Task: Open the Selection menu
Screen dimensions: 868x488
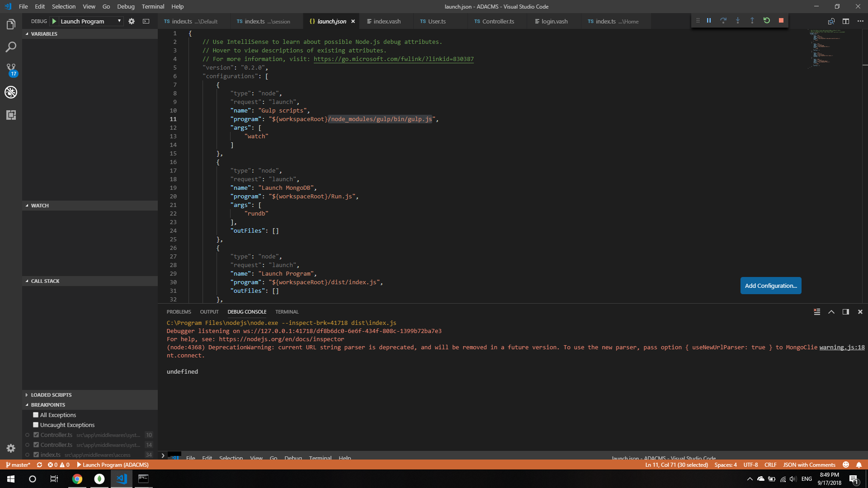Action: coord(64,6)
